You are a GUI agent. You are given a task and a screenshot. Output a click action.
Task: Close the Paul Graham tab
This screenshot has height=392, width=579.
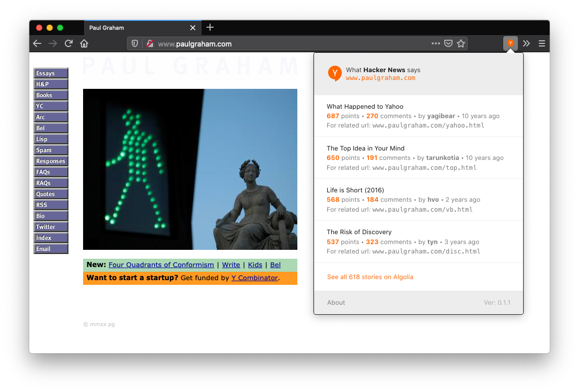(193, 28)
